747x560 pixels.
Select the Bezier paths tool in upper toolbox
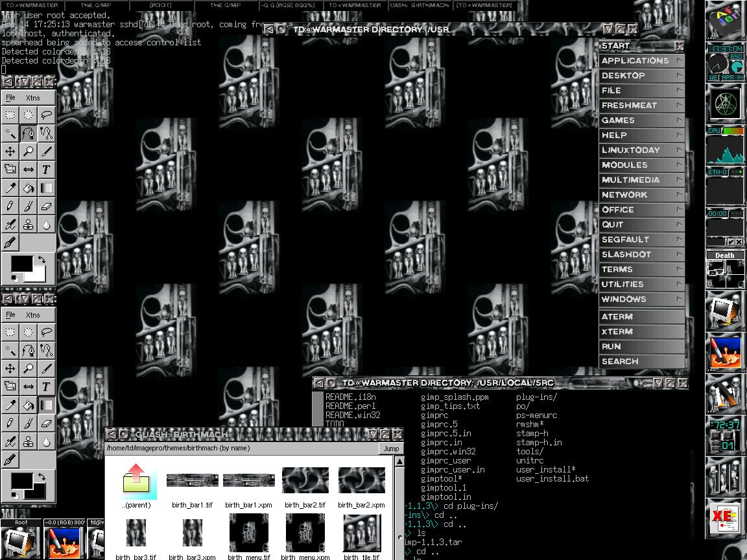29,134
